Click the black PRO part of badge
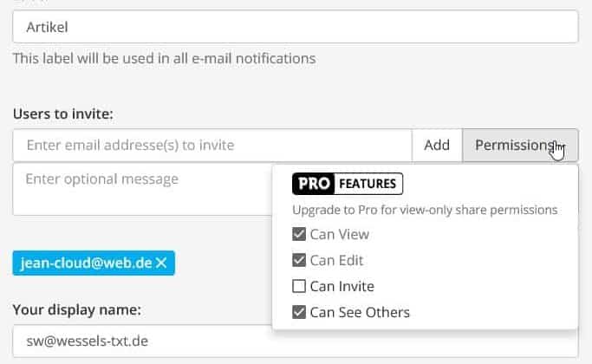This screenshot has height=364, width=592. 313,184
